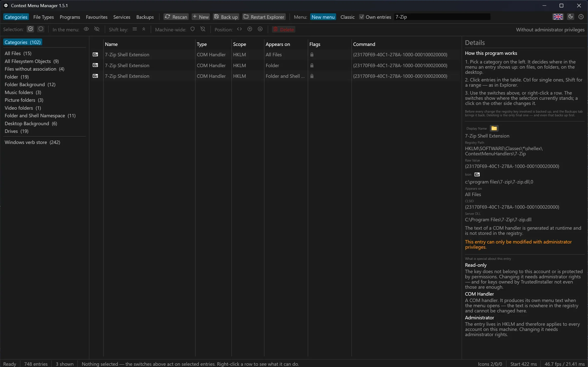Click the app logo icon in the title bar
Viewport: 588px width, 367px height.
click(6, 5)
